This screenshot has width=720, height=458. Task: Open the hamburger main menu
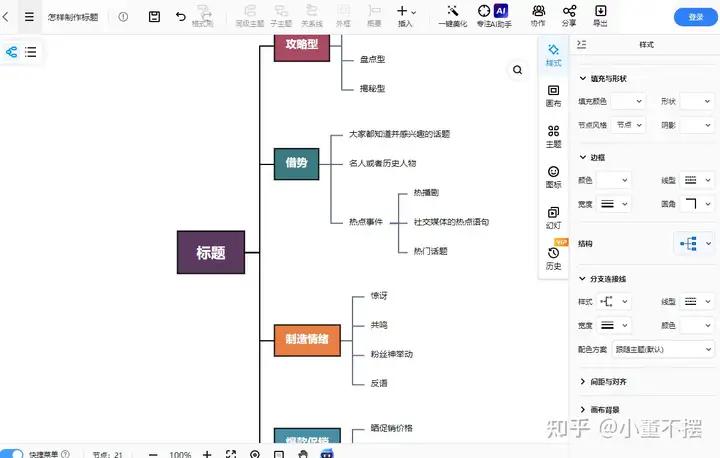(x=29, y=17)
